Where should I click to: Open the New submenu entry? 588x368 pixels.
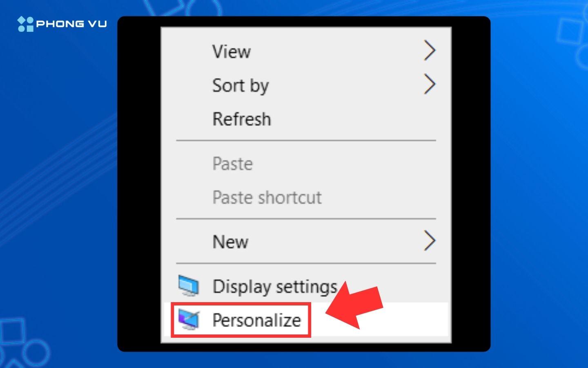(x=306, y=241)
